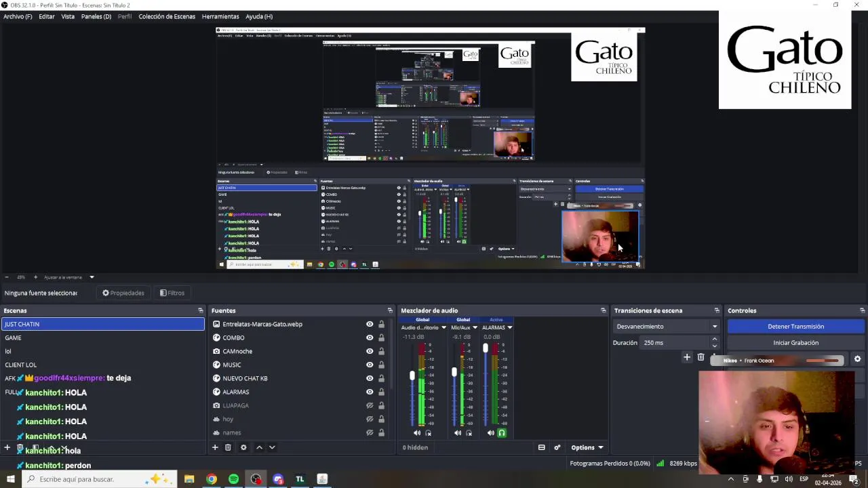Move source up with the up arrow
The height and width of the screenshot is (488, 868).
259,447
